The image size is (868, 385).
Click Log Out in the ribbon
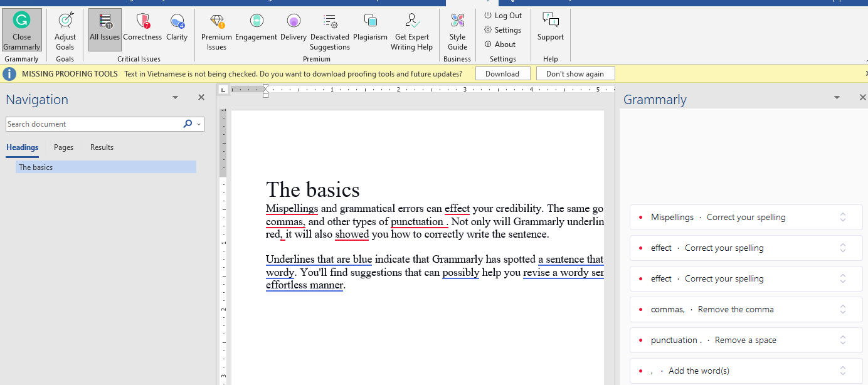coord(503,16)
